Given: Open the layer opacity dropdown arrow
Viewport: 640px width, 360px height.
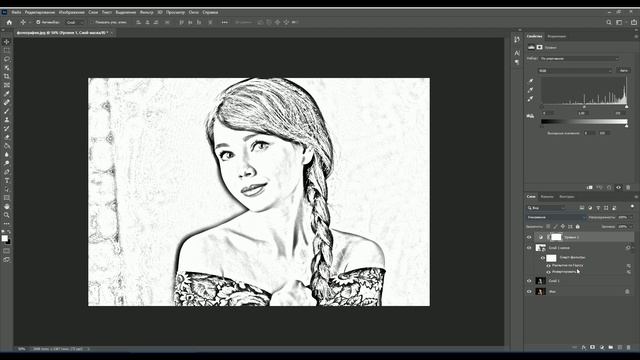Looking at the screenshot, I should (x=631, y=217).
